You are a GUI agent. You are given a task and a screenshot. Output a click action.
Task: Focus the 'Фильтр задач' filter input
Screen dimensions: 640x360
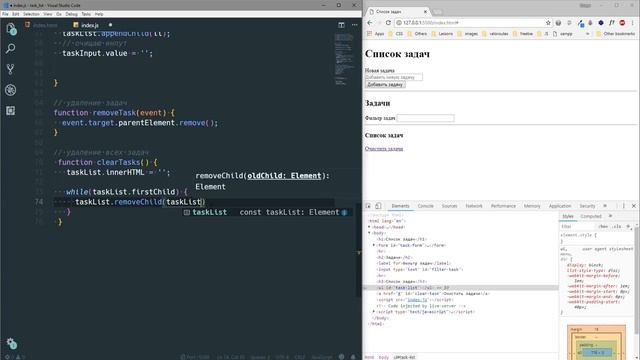point(425,118)
